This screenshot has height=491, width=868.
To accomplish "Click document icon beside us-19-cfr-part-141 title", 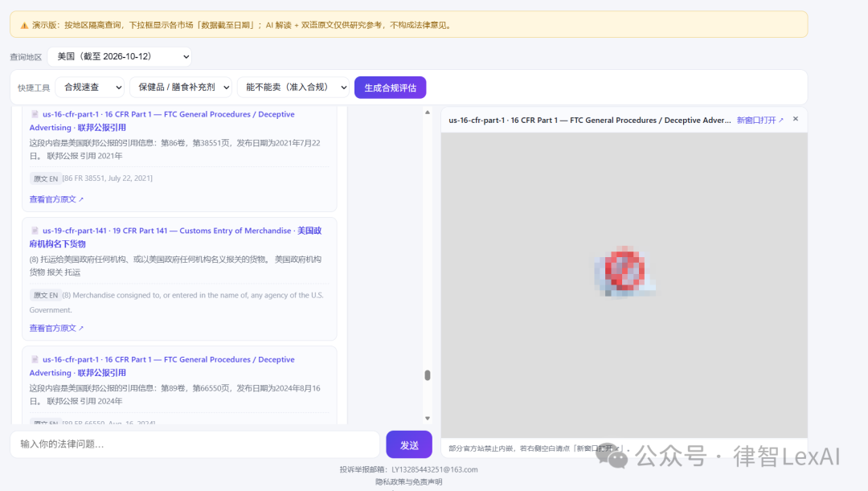I will [35, 231].
